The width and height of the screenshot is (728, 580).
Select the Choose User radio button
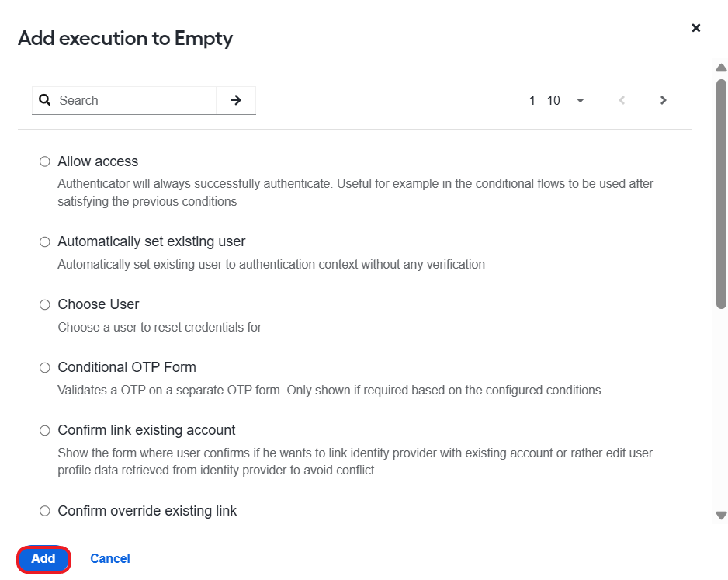(44, 304)
